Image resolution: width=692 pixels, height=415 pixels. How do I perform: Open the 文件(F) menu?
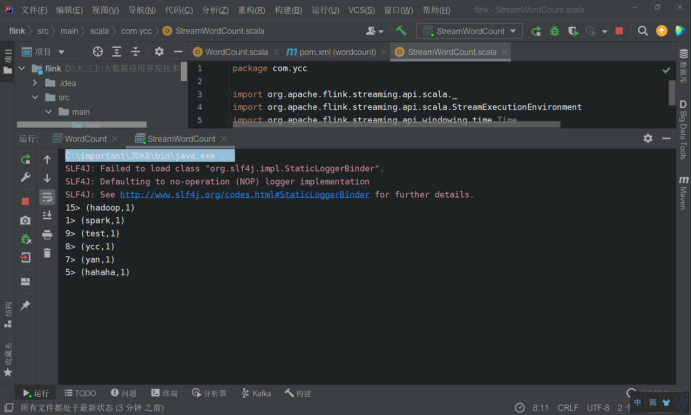pyautogui.click(x=34, y=10)
